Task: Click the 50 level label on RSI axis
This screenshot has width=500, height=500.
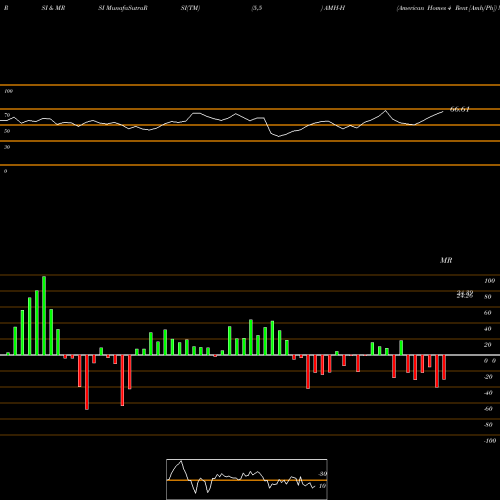Action: [7, 131]
